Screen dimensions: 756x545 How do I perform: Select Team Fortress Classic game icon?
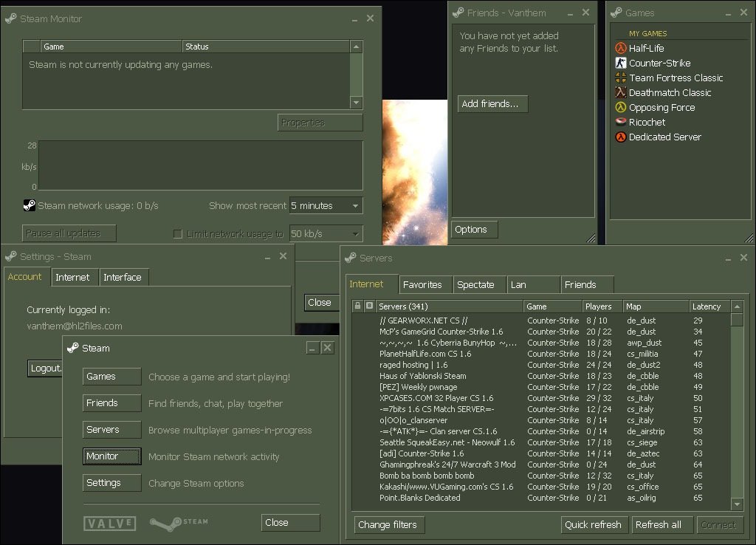[620, 78]
